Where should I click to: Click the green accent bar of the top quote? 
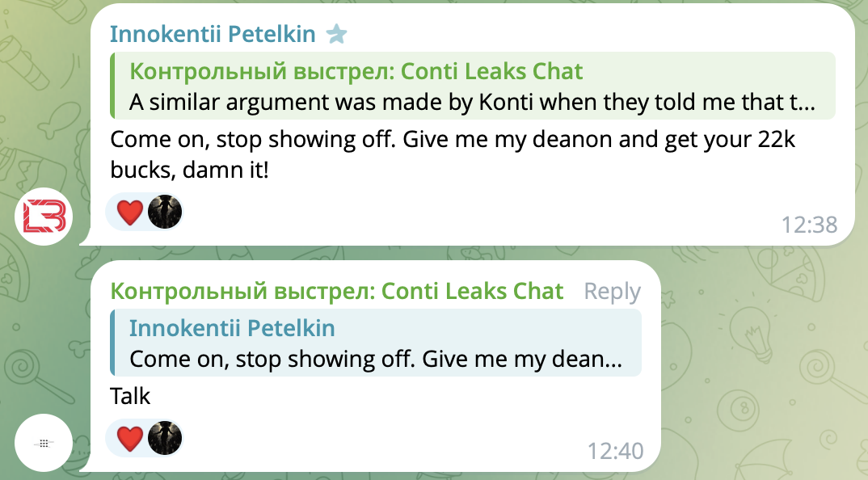point(113,86)
